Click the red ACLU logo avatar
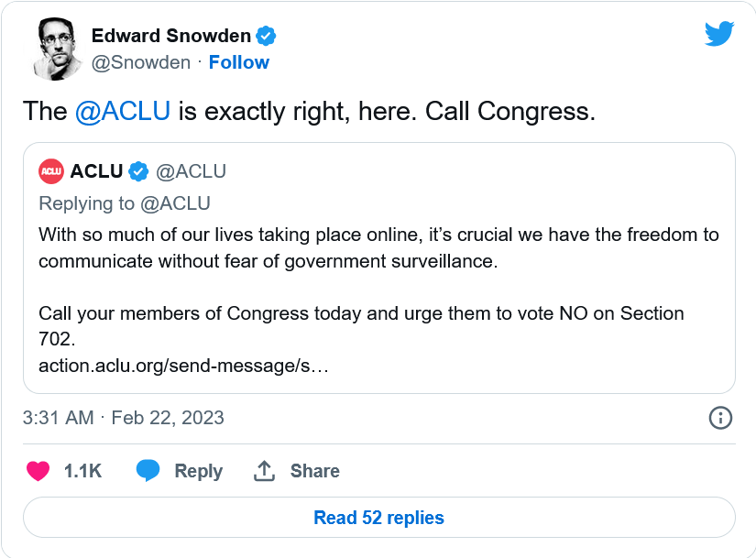Image resolution: width=756 pixels, height=558 pixels. tap(51, 171)
